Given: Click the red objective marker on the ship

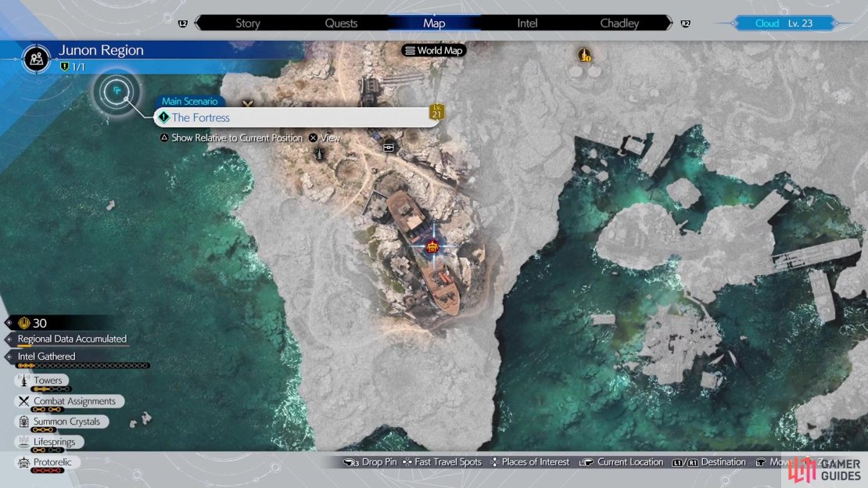Looking at the screenshot, I should tap(432, 246).
